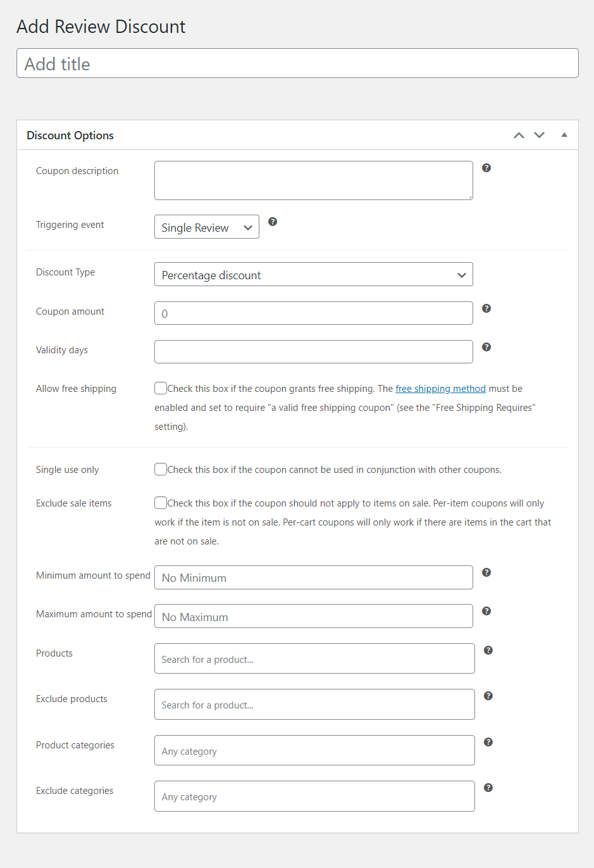Click help icon next to Exclude products

[488, 696]
